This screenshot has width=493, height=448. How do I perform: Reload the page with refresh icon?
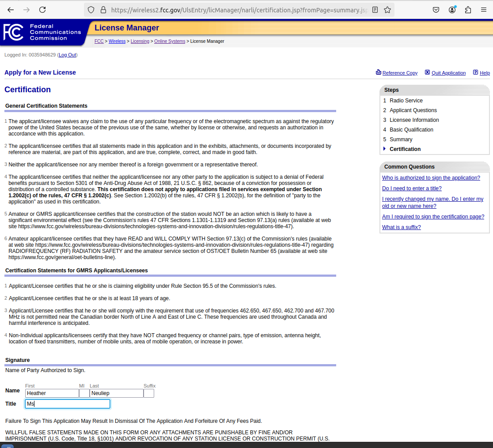[x=42, y=10]
